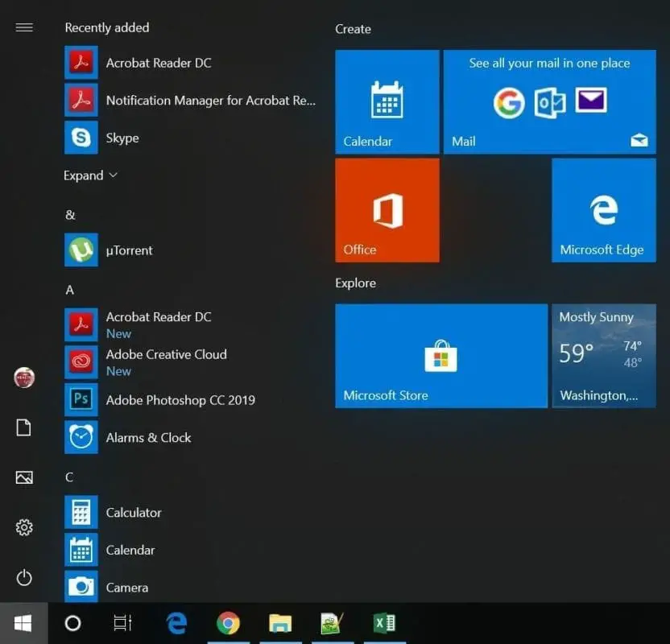Open the Microsoft Store tile

pyautogui.click(x=441, y=356)
